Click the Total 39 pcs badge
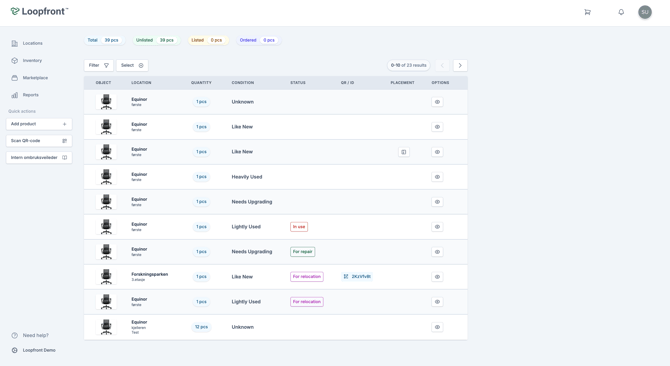 pyautogui.click(x=104, y=40)
